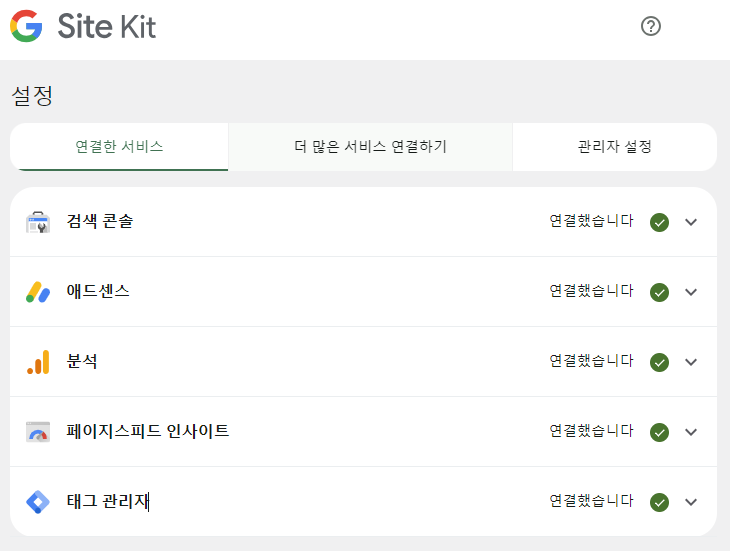Click green checkmark in 애드센스 row
This screenshot has height=551, width=730.
pyautogui.click(x=659, y=292)
